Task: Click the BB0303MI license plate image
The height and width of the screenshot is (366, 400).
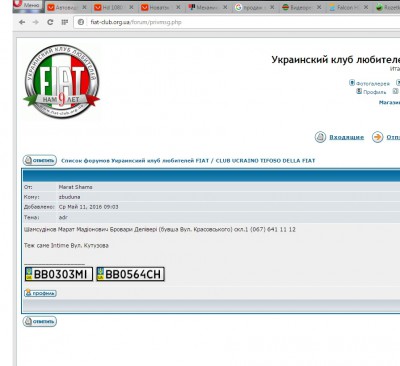Action: pos(59,274)
